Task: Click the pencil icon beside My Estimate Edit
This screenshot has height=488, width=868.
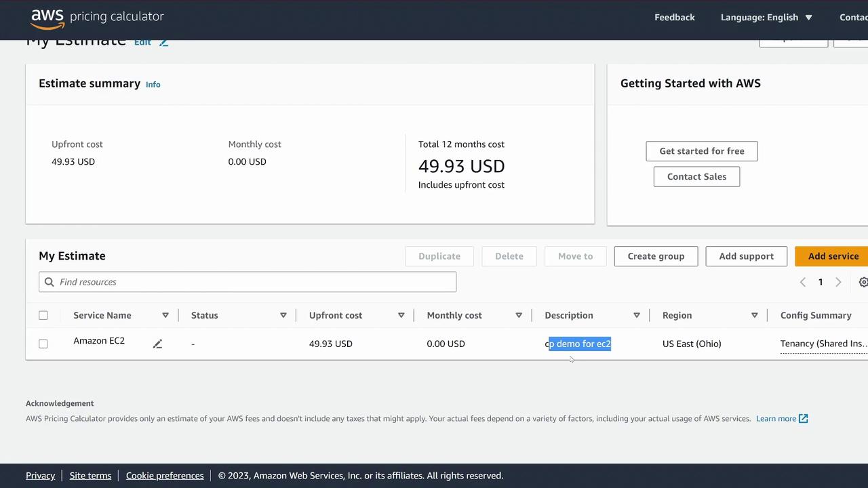Action: coord(163,42)
